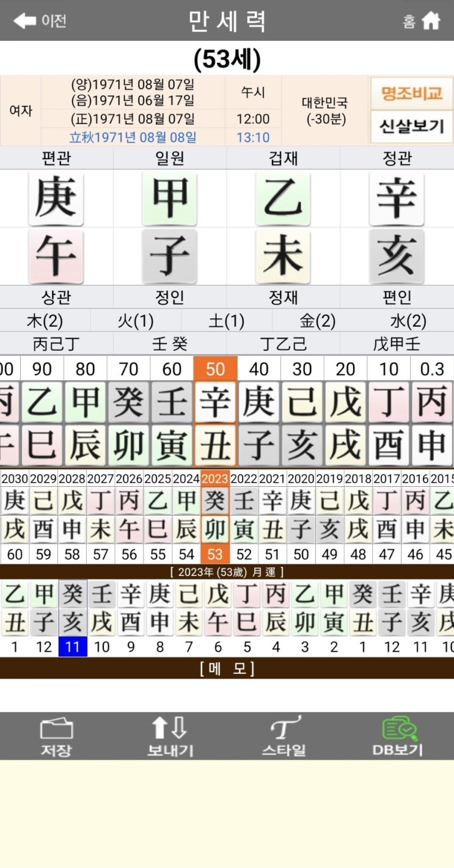Go back with the 이전 arrow
Screen dimensions: 454x868
[40, 21]
